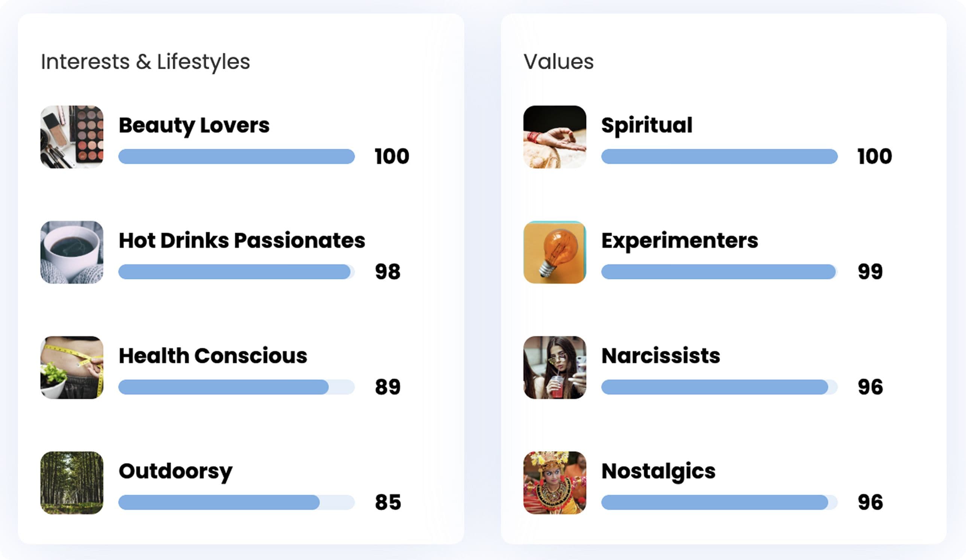Select the Beauty Lovers label
966x560 pixels.
pyautogui.click(x=194, y=125)
